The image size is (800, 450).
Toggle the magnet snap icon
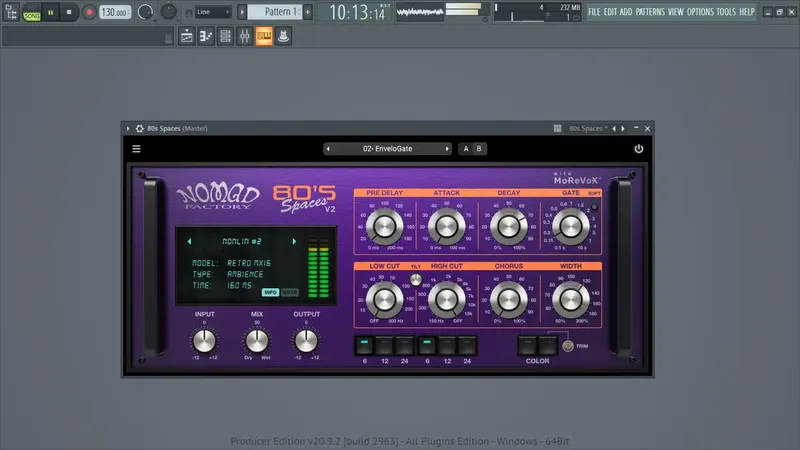(x=189, y=12)
